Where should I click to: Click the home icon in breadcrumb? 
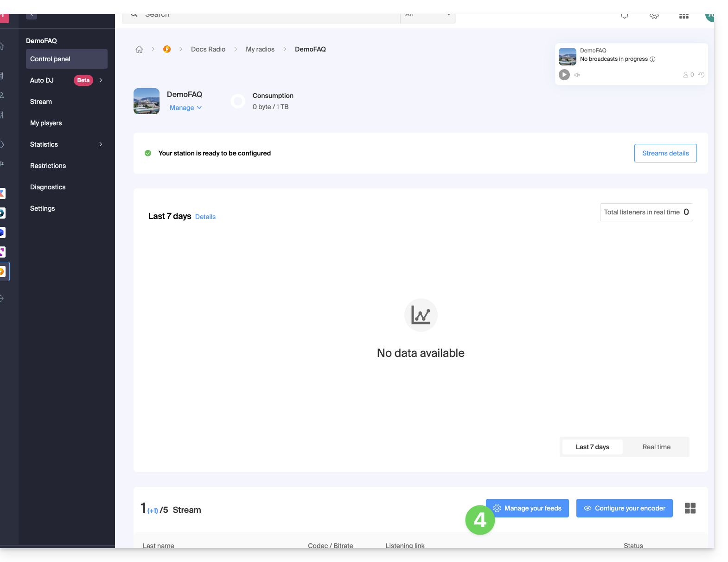pos(139,49)
